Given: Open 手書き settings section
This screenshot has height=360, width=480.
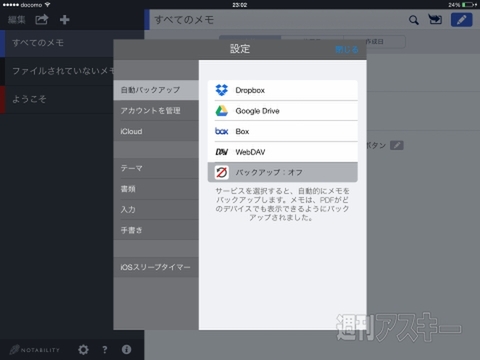Looking at the screenshot, I should pyautogui.click(x=156, y=230).
